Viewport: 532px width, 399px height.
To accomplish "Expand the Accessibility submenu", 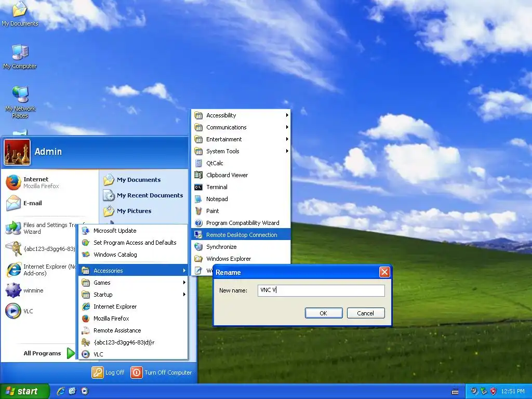I will pos(241,115).
